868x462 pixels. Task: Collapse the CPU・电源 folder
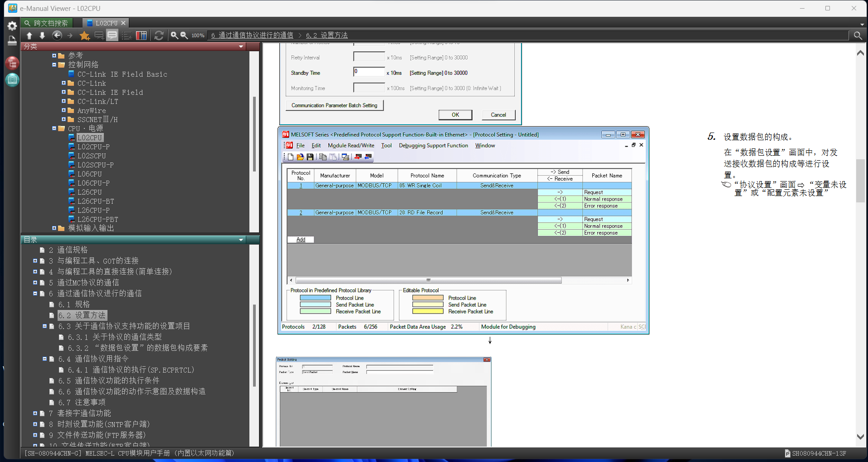(54, 128)
